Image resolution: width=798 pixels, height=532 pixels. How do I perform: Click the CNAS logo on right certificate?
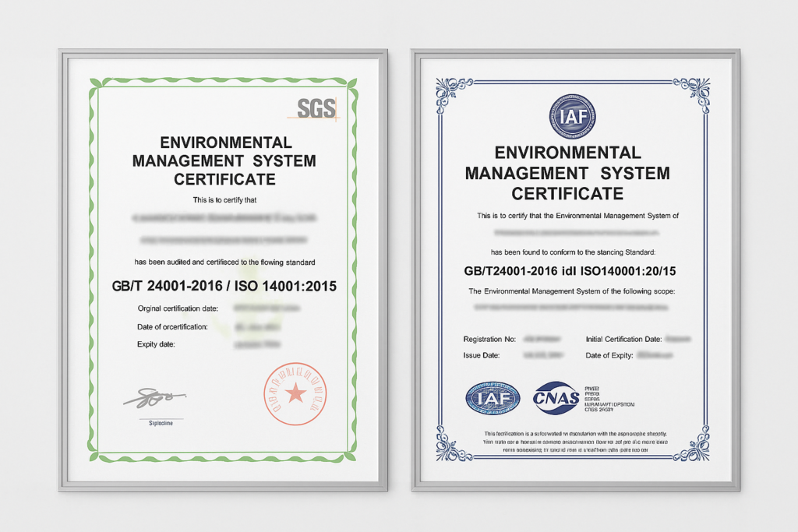pos(556,398)
